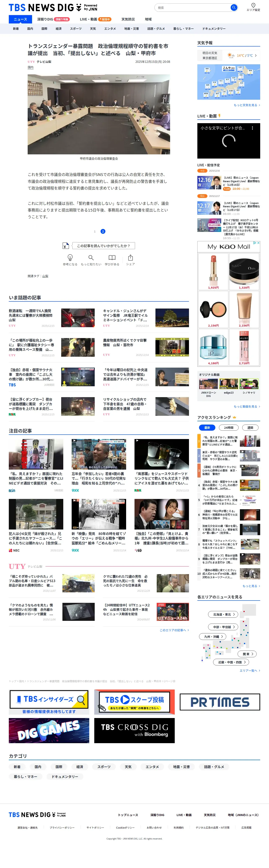Click the TBSスクープ投稿 banner

(134, 702)
